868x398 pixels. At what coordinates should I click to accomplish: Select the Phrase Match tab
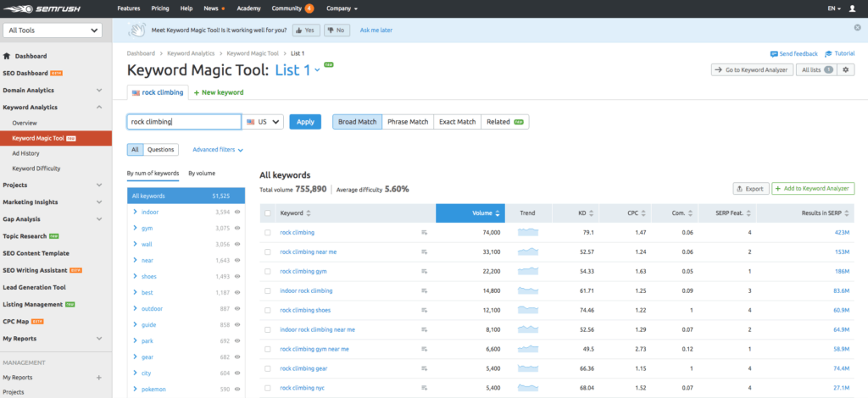[408, 122]
